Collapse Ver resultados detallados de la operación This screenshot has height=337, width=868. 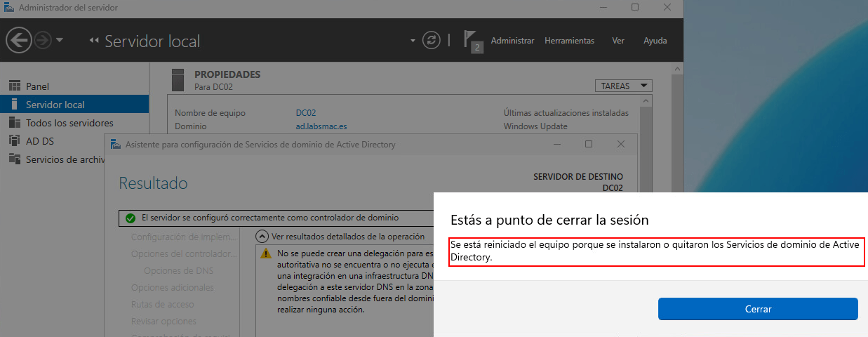tap(262, 237)
